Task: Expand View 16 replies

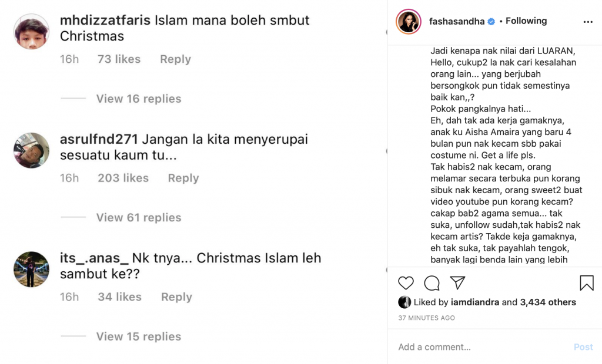Action: (x=139, y=99)
